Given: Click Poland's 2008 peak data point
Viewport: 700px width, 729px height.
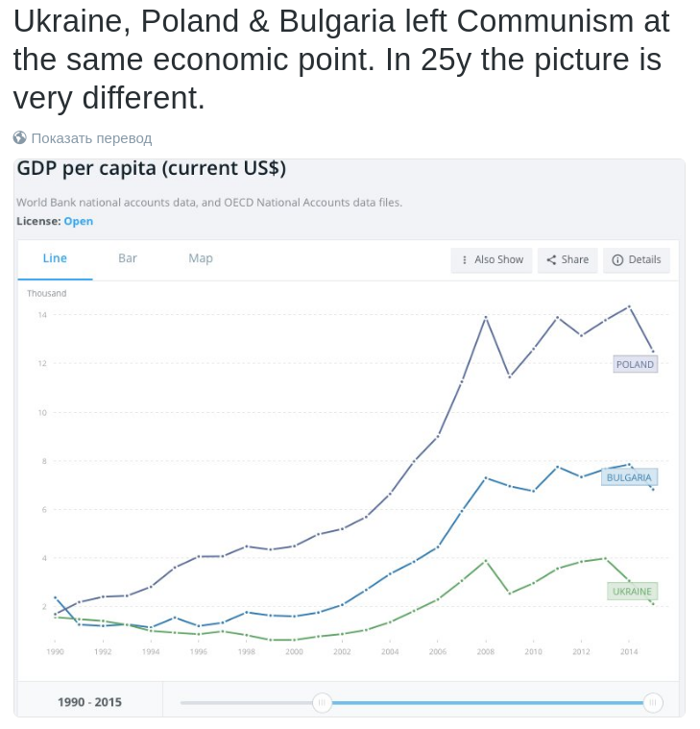Looking at the screenshot, I should pos(486,317).
